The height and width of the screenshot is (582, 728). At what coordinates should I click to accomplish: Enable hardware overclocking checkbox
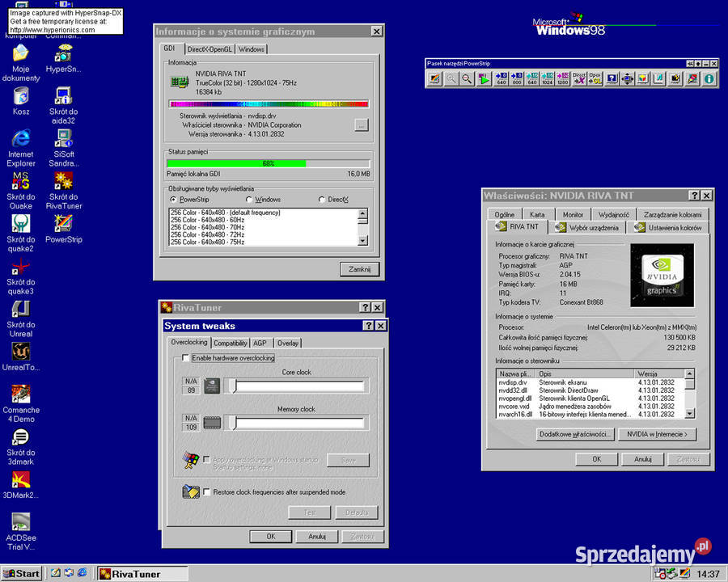(x=186, y=358)
